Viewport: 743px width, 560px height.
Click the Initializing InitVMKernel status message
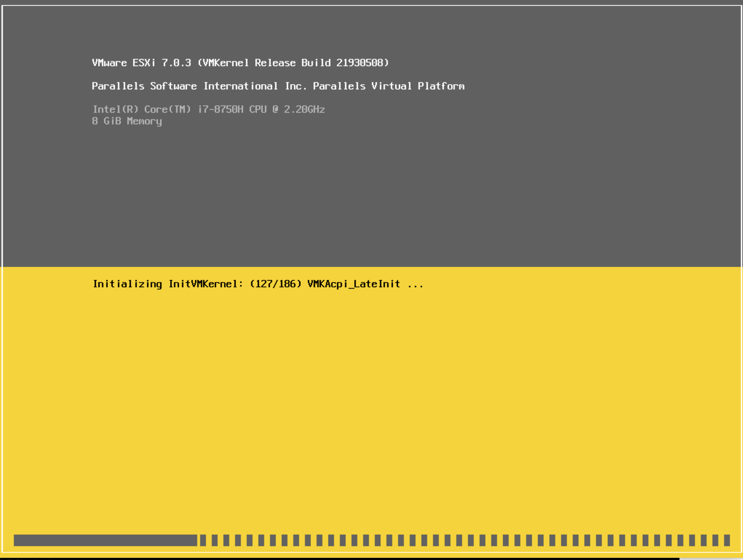click(x=258, y=284)
